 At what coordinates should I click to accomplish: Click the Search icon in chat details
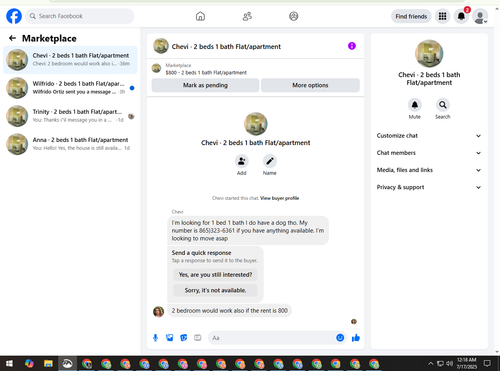coord(443,105)
